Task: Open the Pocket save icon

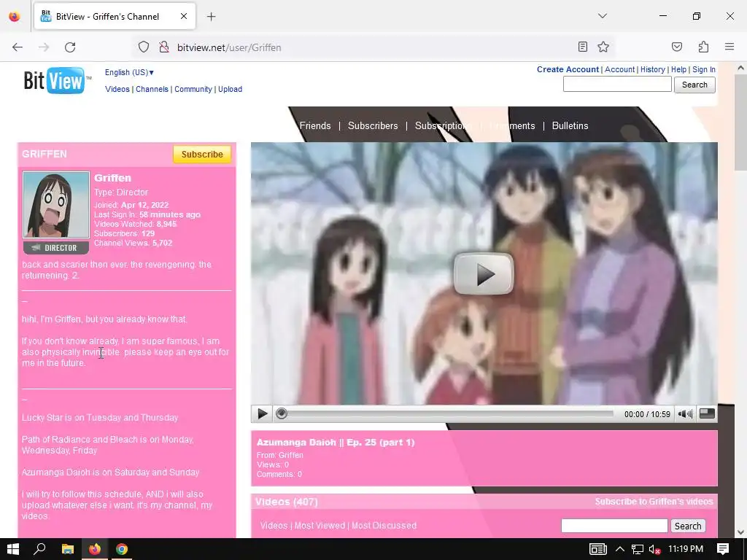Action: click(x=677, y=47)
